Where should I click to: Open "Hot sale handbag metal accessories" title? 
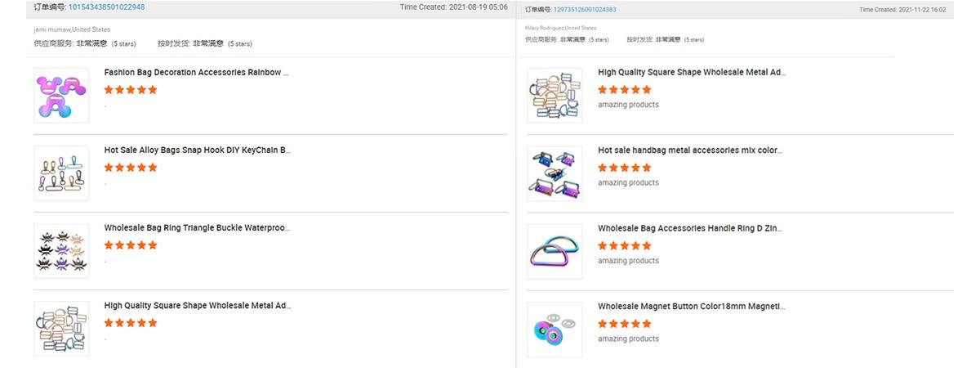click(x=690, y=150)
